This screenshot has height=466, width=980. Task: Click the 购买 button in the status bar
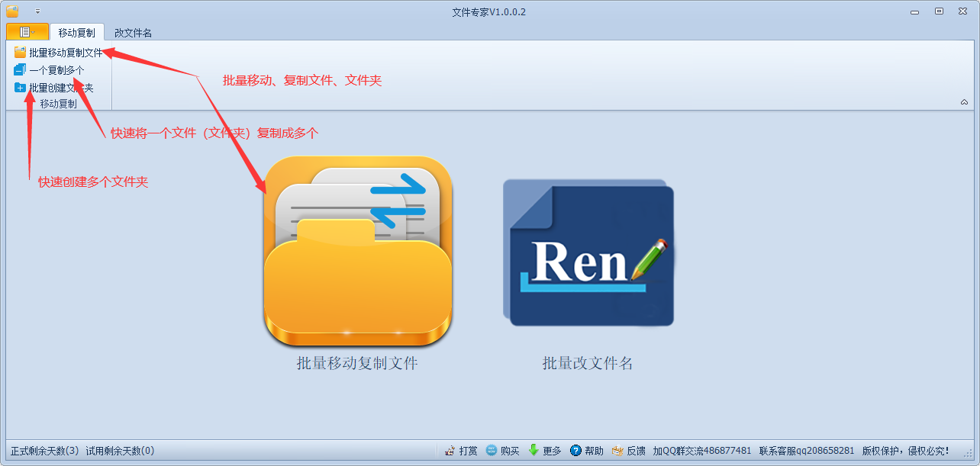click(503, 451)
